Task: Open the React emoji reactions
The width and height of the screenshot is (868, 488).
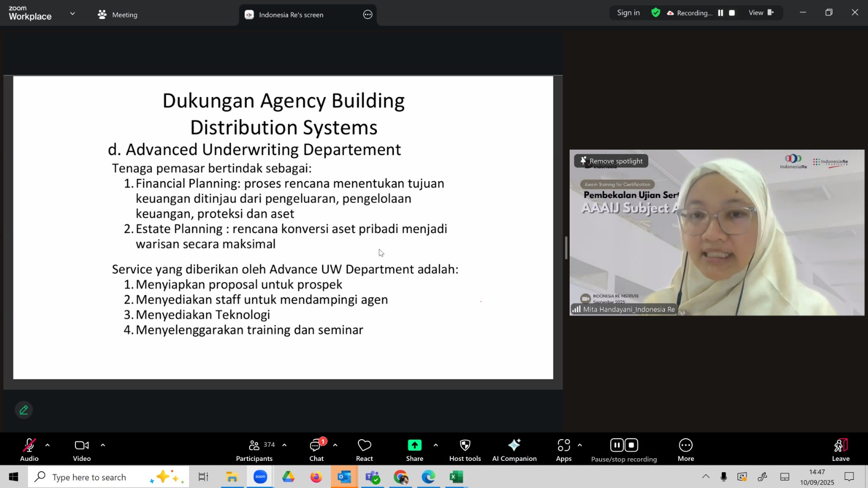Action: (x=364, y=450)
